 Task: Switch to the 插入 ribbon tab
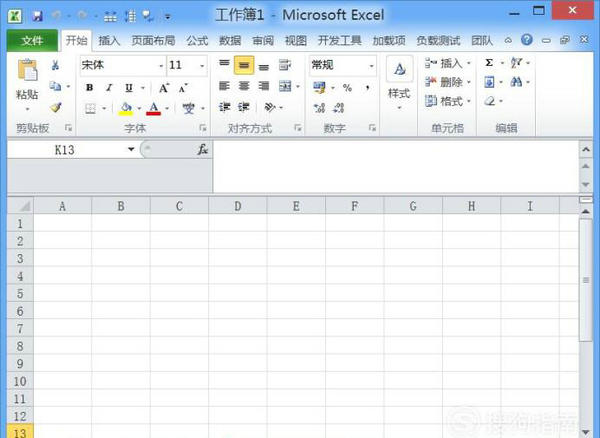109,41
